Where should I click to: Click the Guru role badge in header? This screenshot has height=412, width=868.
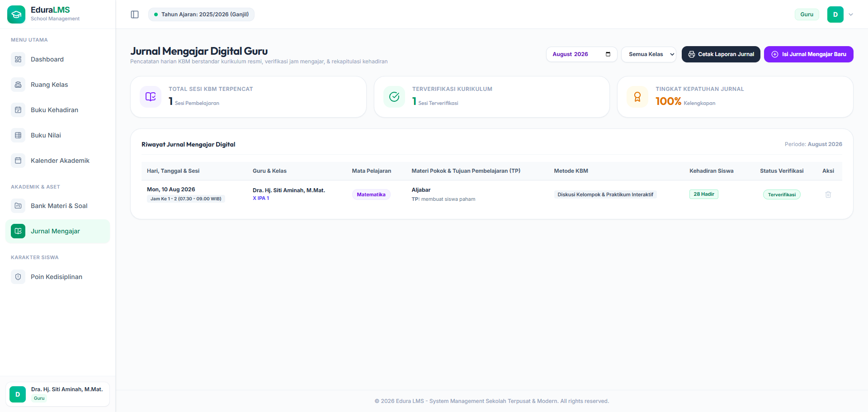(x=807, y=14)
